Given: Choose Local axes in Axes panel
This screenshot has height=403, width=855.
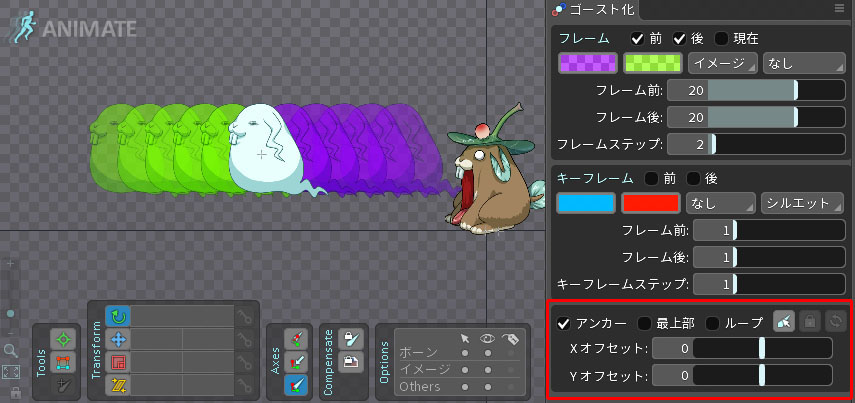Looking at the screenshot, I should (x=296, y=339).
